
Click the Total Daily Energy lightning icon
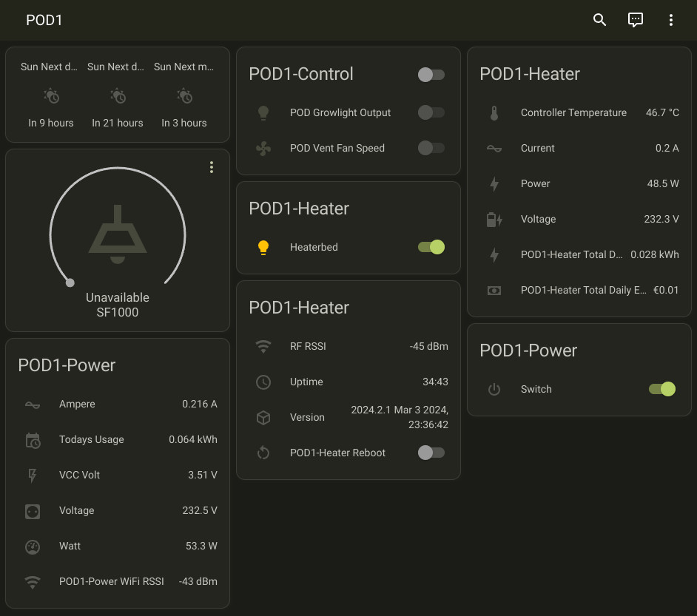494,255
